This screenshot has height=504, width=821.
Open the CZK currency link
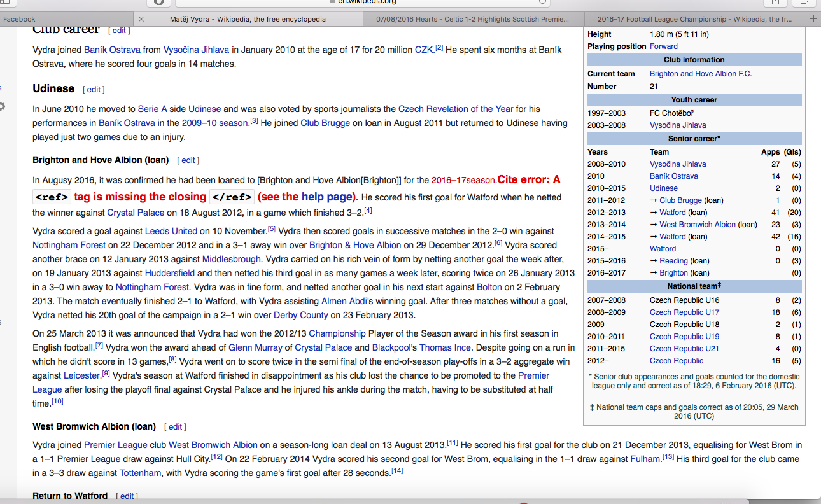click(424, 50)
